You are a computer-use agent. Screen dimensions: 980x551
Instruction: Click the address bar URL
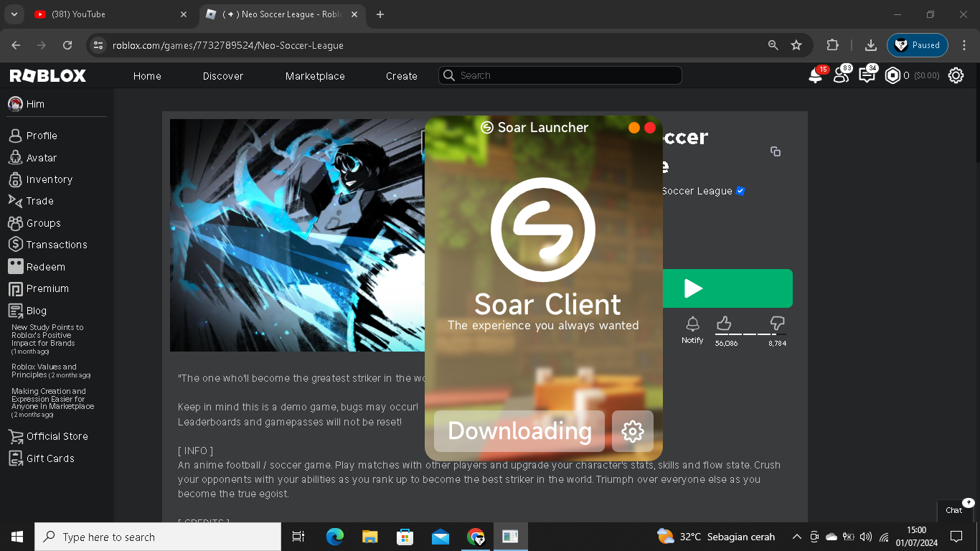[228, 45]
